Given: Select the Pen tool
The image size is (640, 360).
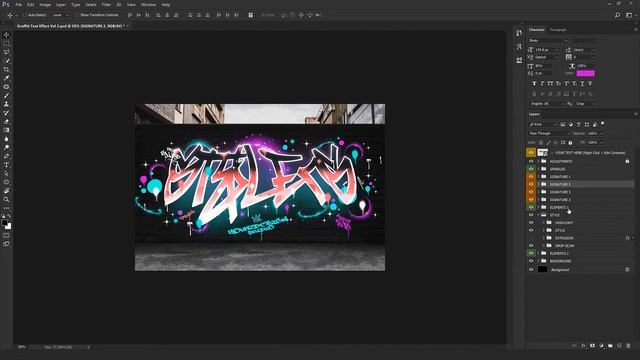Looking at the screenshot, I should [7, 156].
